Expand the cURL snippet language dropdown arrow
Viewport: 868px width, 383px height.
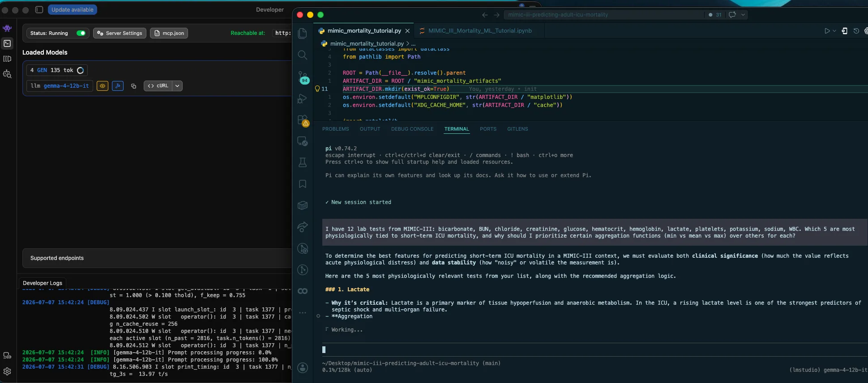pos(178,86)
